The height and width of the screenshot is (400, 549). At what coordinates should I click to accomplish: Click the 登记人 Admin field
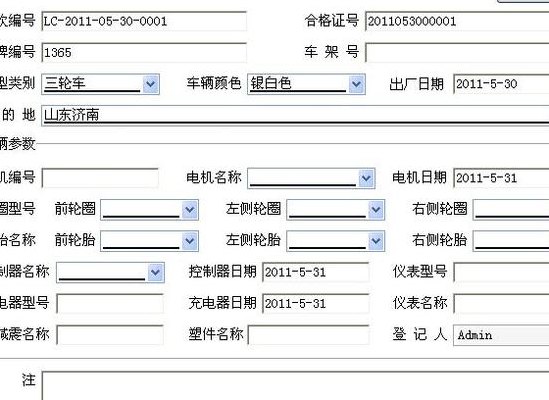click(x=501, y=335)
